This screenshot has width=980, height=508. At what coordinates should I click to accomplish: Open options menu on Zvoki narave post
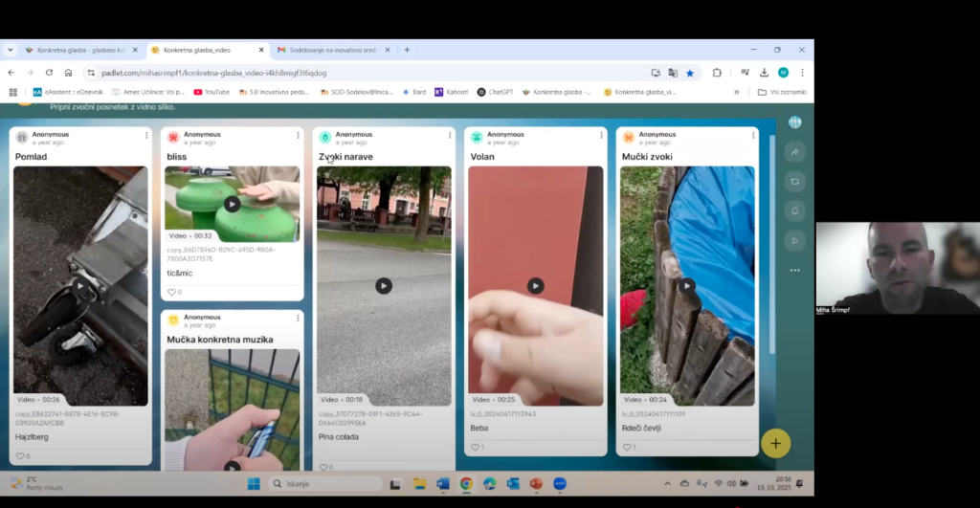(450, 135)
